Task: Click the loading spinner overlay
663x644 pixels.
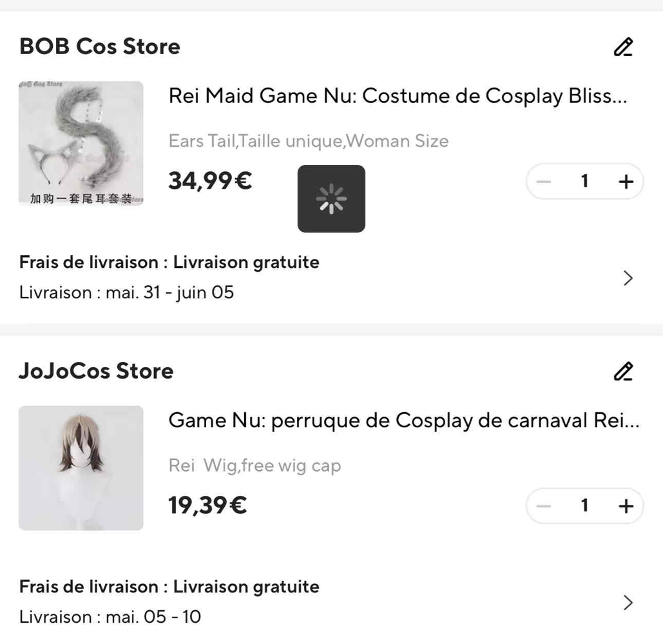Action: (331, 198)
